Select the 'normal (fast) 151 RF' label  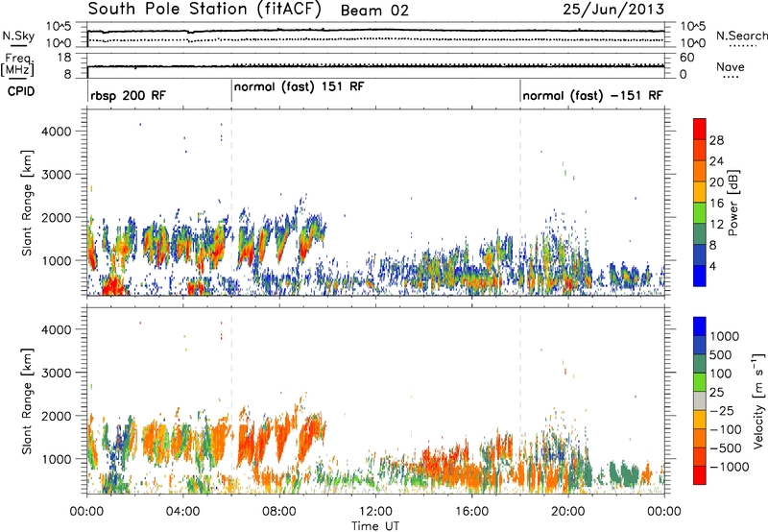click(300, 87)
